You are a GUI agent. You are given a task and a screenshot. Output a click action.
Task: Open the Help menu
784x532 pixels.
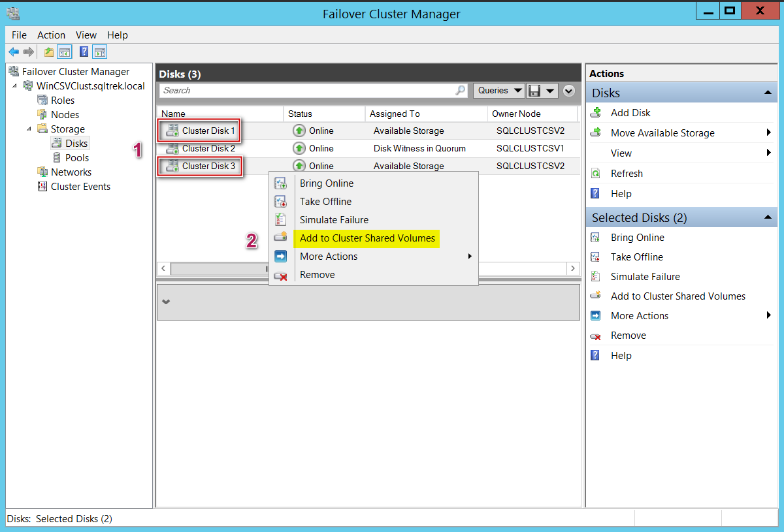118,35
